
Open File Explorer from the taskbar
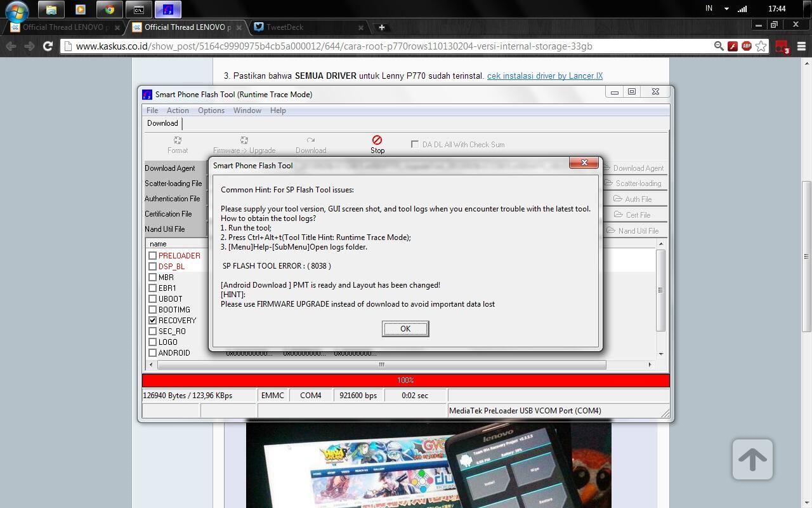(51, 10)
